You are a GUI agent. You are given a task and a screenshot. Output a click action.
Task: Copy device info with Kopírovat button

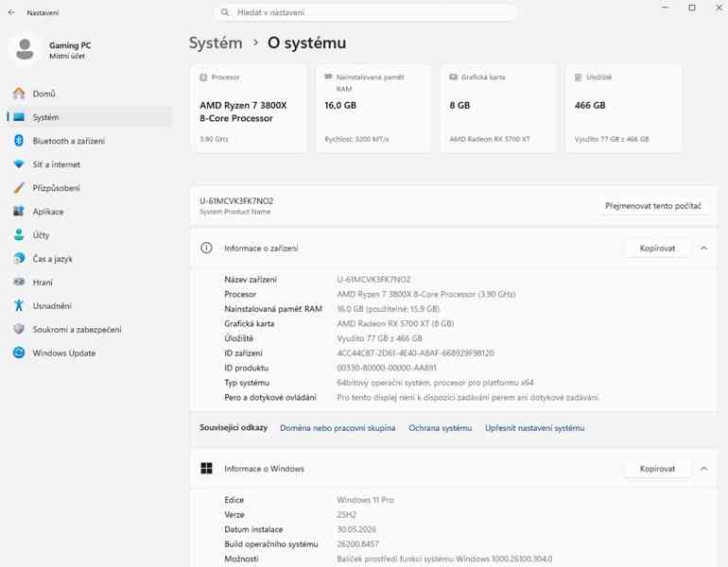click(x=657, y=249)
